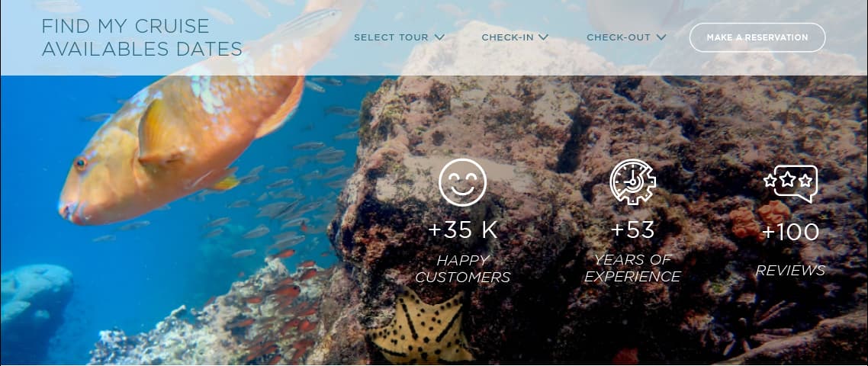
Task: Expand the Check-In date dropdown
Action: [x=515, y=37]
